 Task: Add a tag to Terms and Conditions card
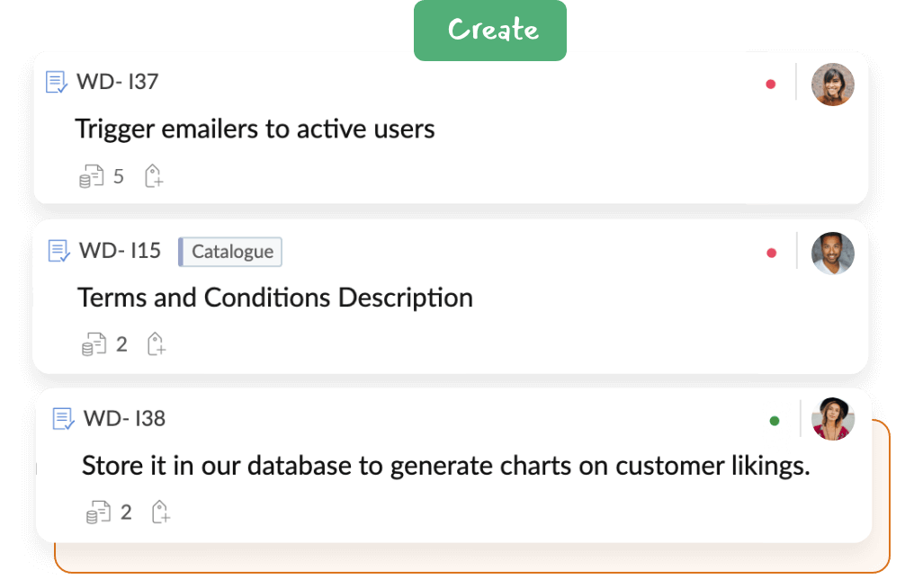point(156,344)
